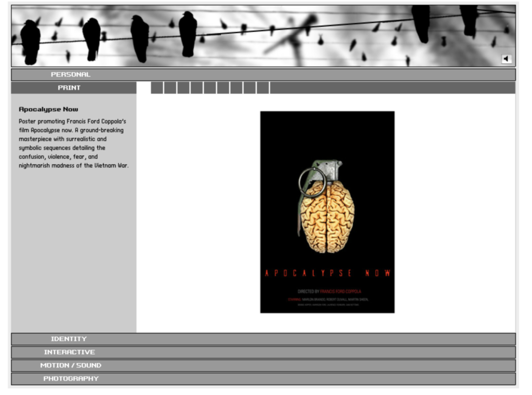
Task: Select the first print thumbnail square
Action: point(157,88)
